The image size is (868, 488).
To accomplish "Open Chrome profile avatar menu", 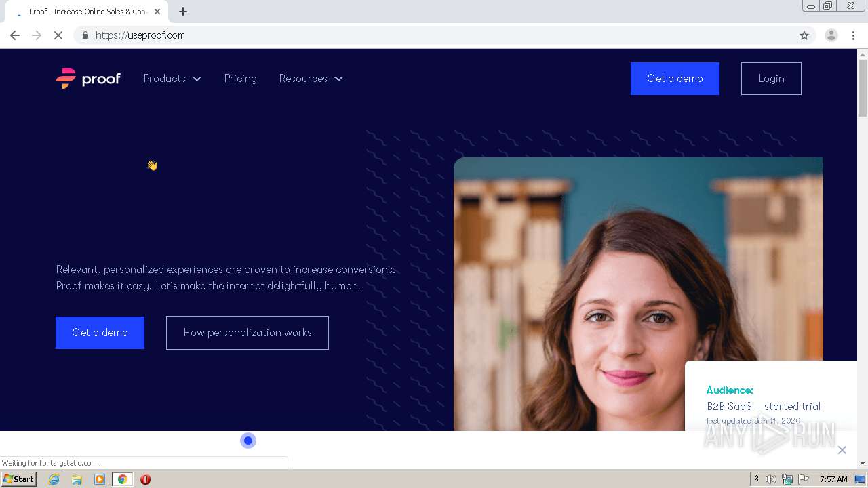I will 831,35.
